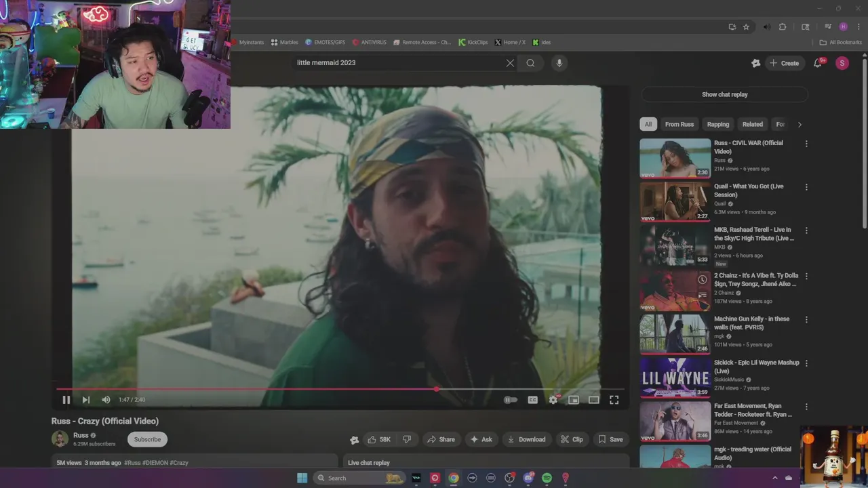
Task: Click the red scrubber handle on the timeline
Action: 436,389
